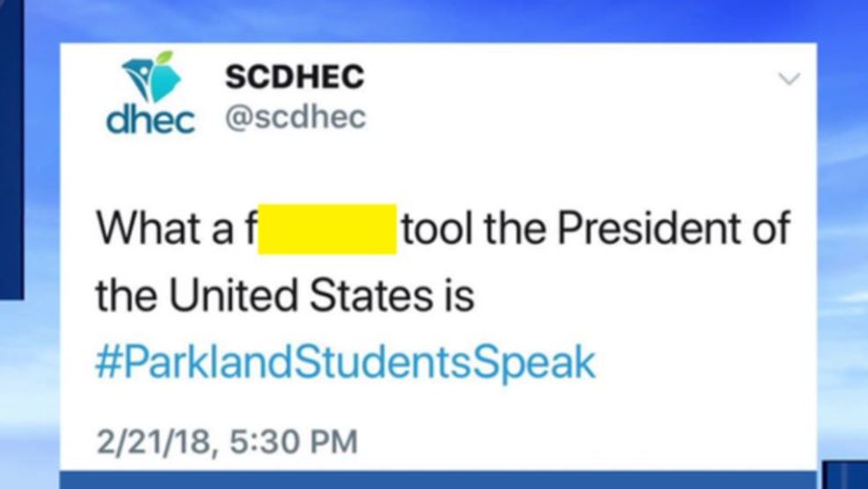Click the word "tool" in the tweet
This screenshot has height=489, width=868.
[438, 229]
